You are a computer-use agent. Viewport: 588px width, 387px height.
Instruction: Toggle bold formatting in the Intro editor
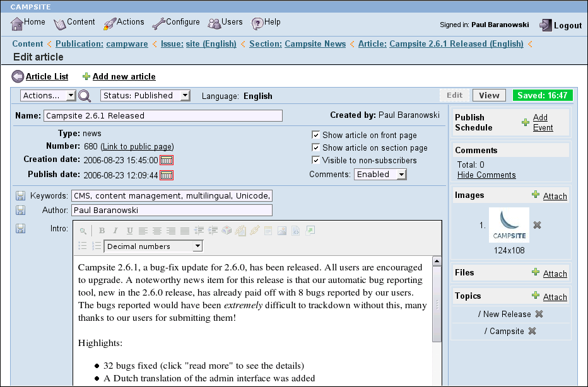[x=102, y=231]
